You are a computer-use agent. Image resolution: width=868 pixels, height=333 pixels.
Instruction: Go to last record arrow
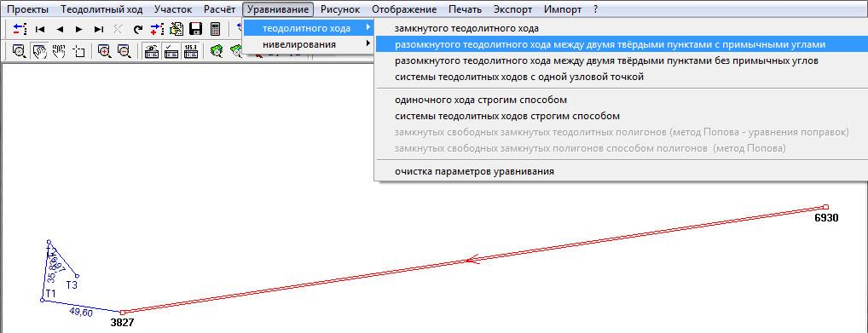[x=99, y=29]
